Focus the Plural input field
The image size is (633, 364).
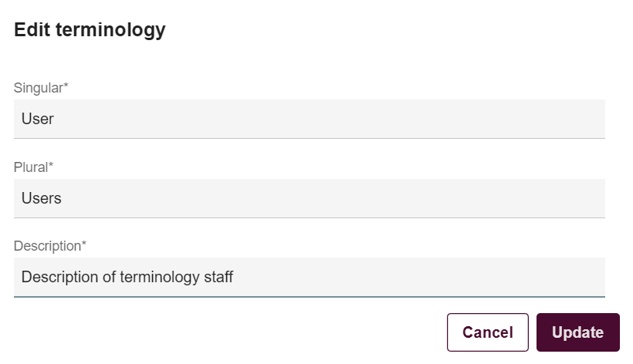point(309,198)
